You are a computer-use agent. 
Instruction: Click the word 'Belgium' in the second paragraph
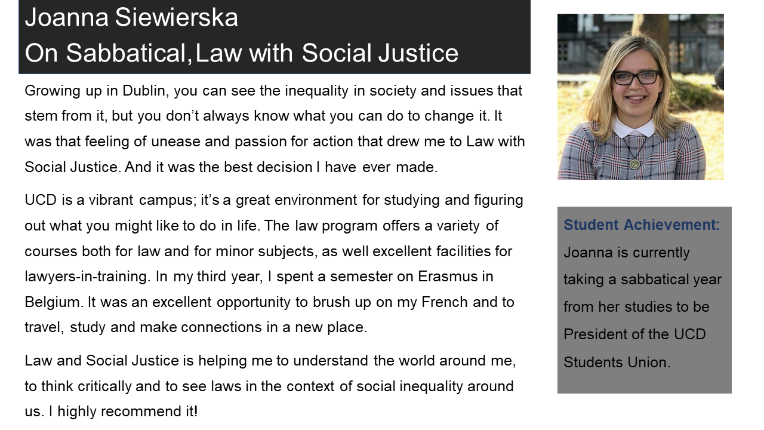point(53,302)
